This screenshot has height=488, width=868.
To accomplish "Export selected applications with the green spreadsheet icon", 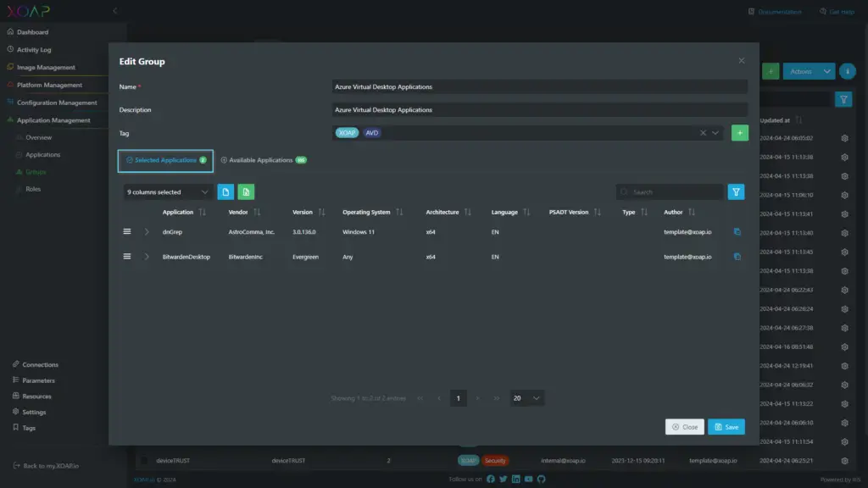I will coord(246,192).
